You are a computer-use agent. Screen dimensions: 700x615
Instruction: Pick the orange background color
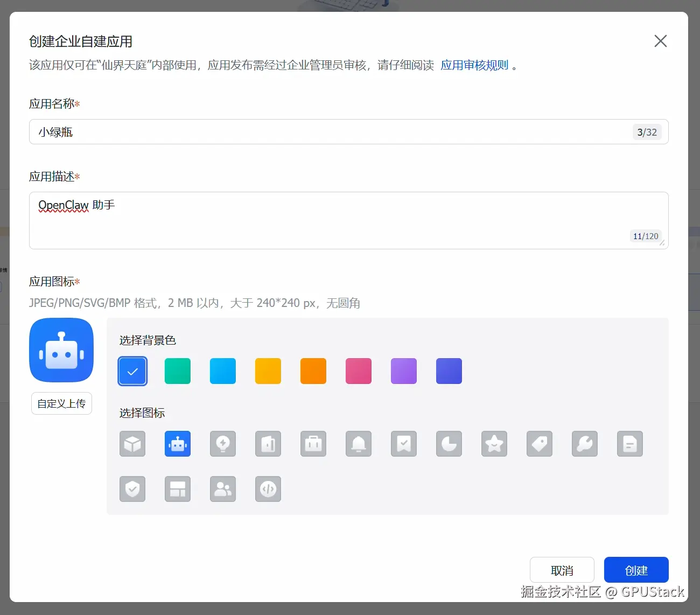tap(313, 371)
